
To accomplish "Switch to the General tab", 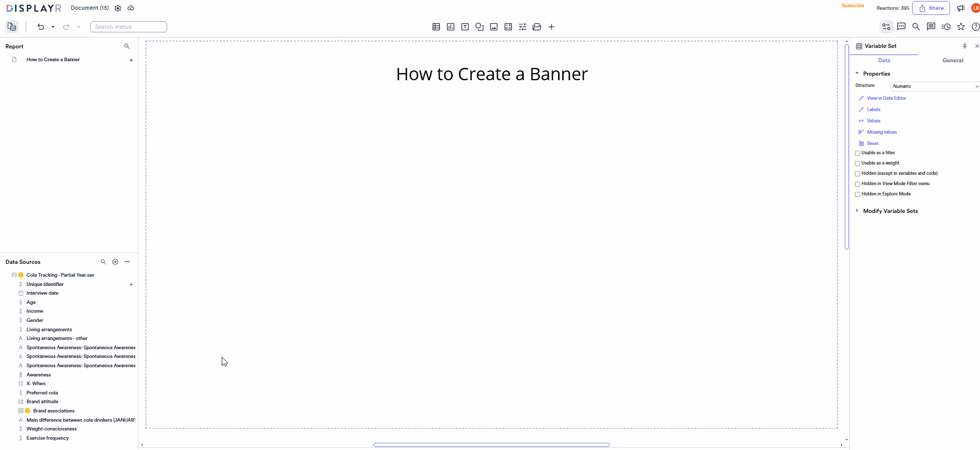I will (x=953, y=60).
